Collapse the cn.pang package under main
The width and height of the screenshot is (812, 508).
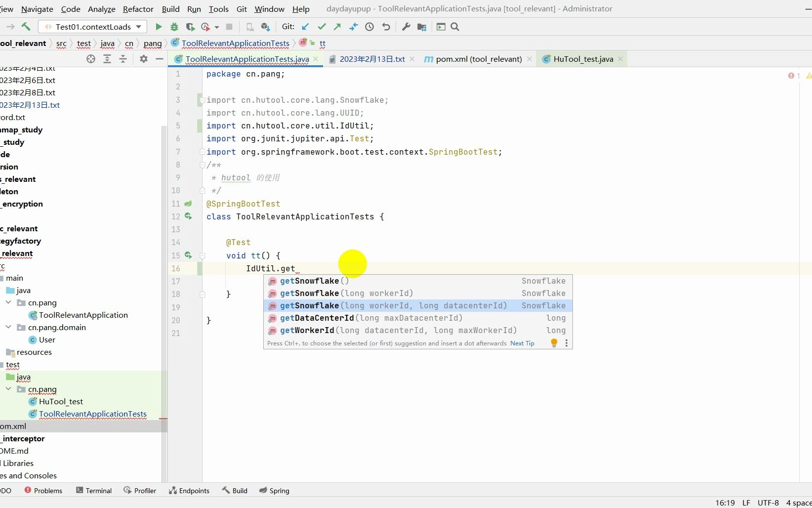[x=8, y=302]
